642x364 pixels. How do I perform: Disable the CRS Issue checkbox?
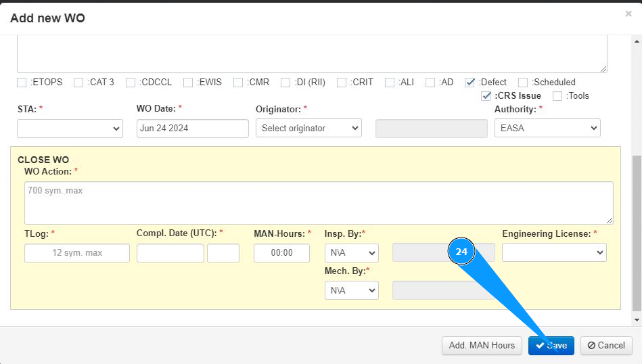486,96
